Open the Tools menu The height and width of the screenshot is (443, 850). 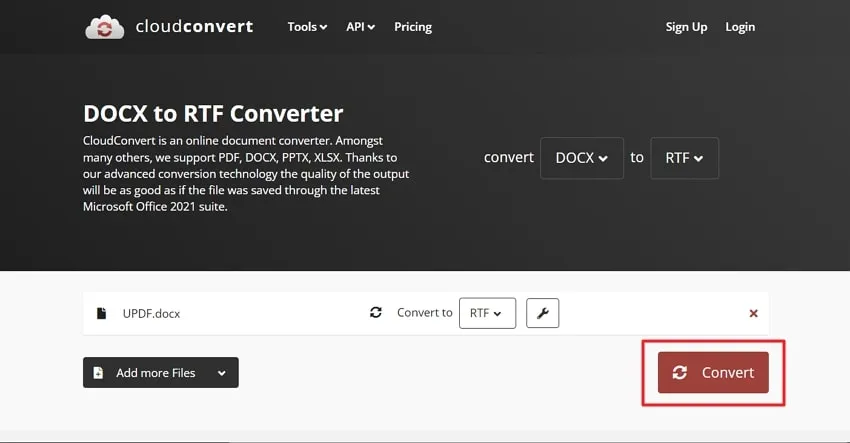pos(307,27)
